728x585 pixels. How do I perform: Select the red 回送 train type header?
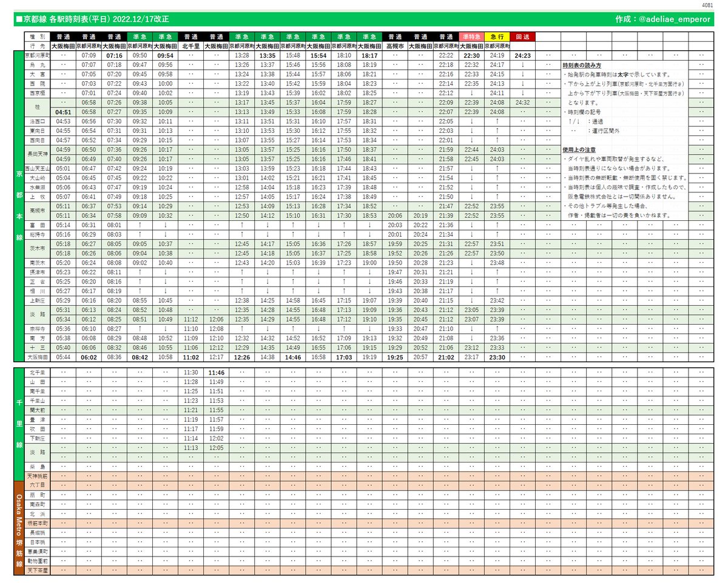(522, 37)
